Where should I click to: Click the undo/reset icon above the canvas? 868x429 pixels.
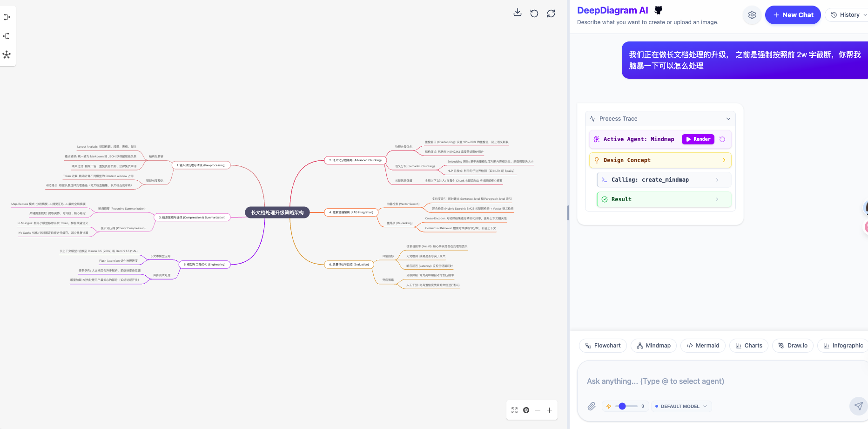[x=534, y=13]
